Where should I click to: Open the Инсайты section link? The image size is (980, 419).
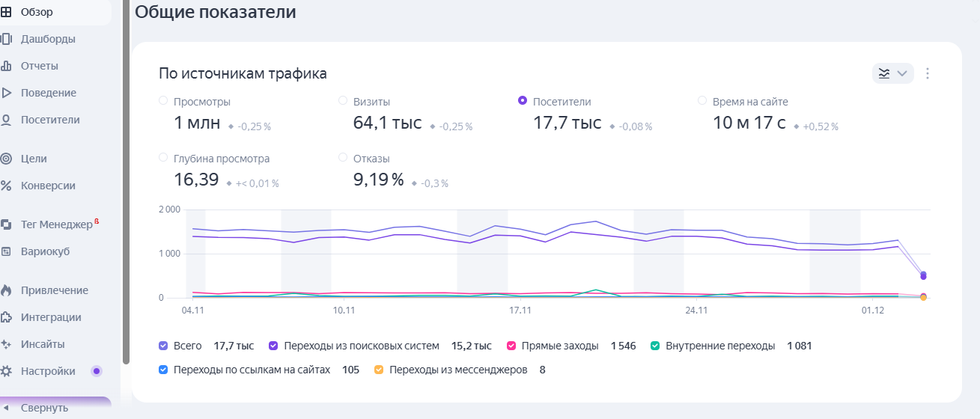[x=43, y=344]
